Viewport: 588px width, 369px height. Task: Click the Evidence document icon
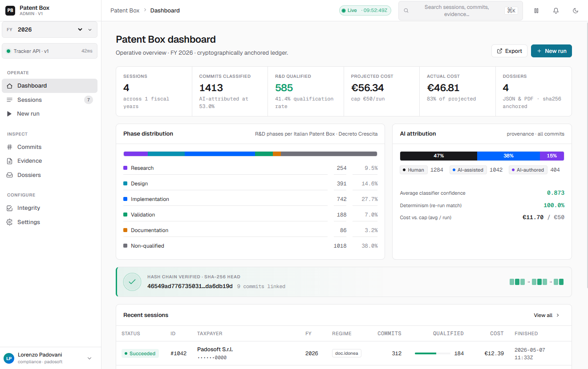[x=10, y=161]
